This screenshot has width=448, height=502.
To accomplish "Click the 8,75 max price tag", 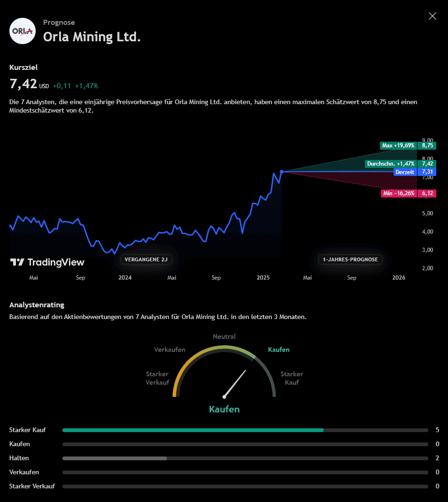I will point(427,145).
